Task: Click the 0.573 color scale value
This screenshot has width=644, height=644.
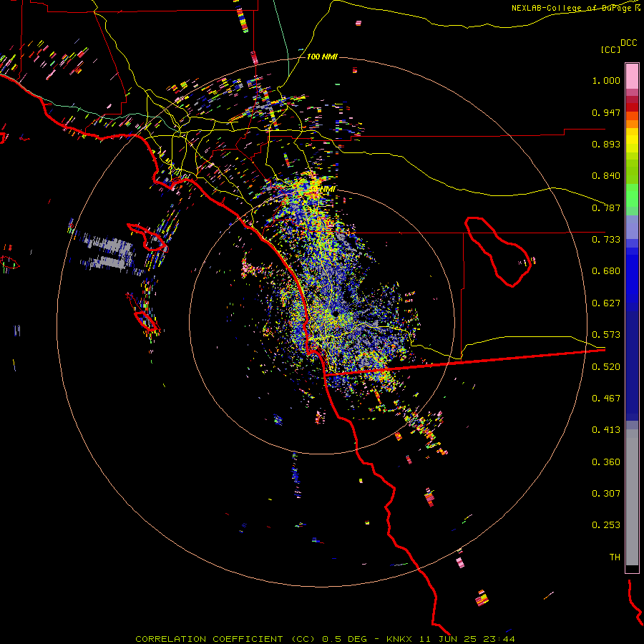Action: pos(606,335)
